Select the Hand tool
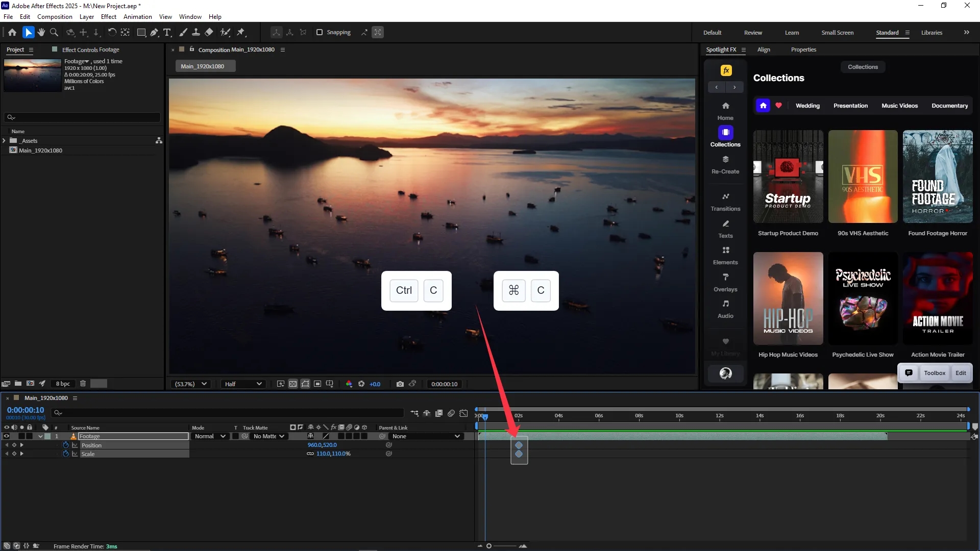This screenshot has width=980, height=551. (41, 32)
